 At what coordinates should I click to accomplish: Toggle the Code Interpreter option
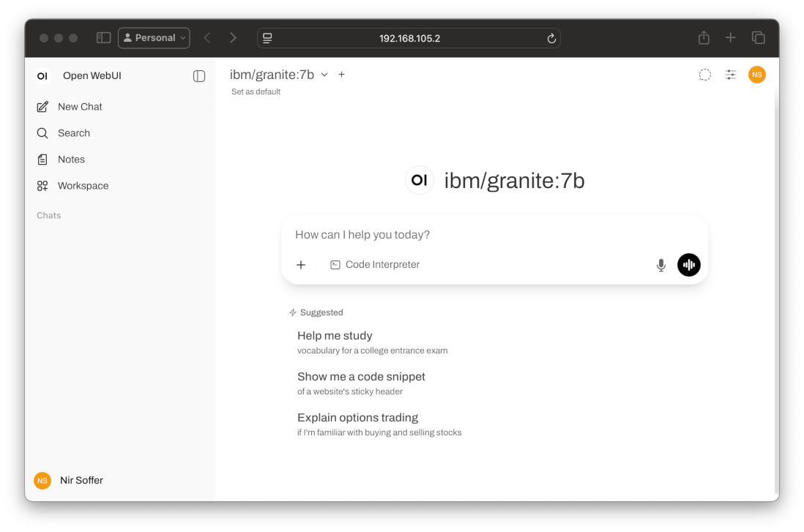[375, 265]
